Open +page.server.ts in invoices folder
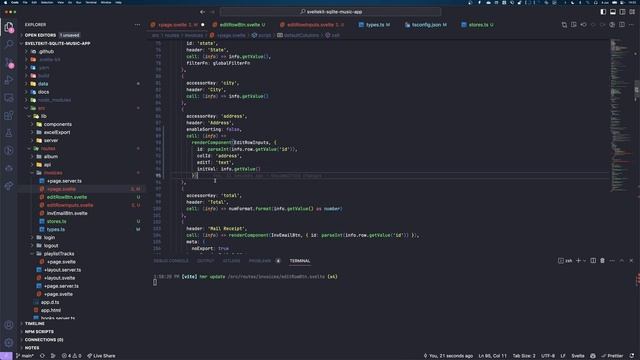Image resolution: width=640 pixels, height=360 pixels. 64,181
